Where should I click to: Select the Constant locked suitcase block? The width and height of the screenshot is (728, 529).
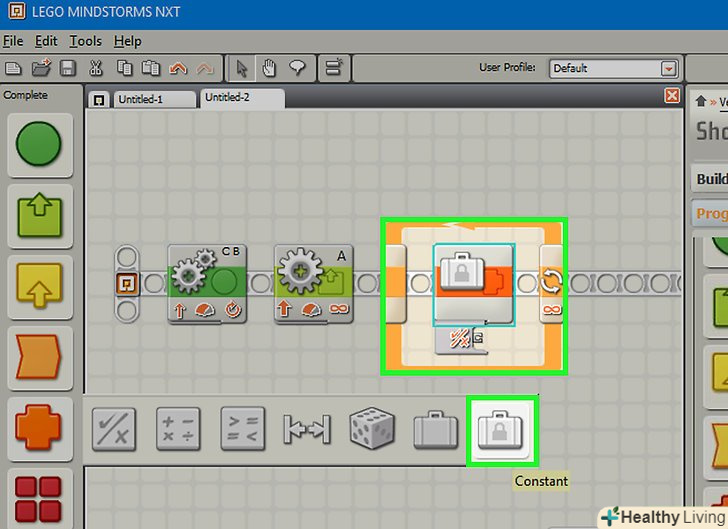click(x=500, y=430)
